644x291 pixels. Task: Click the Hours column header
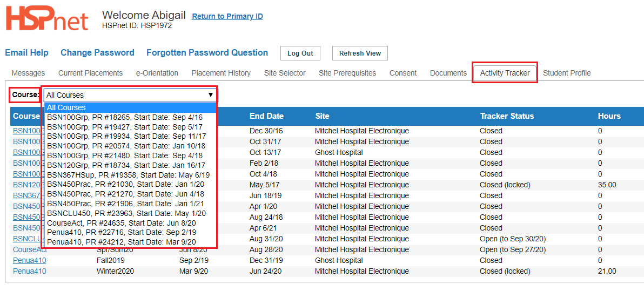tap(609, 116)
